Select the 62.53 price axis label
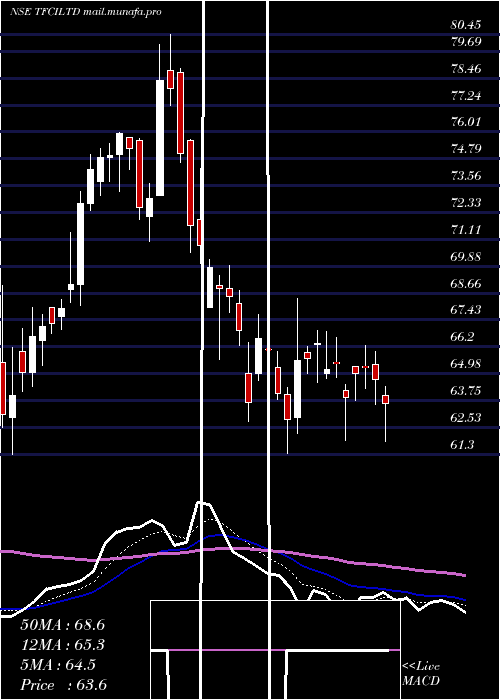 [x=466, y=418]
